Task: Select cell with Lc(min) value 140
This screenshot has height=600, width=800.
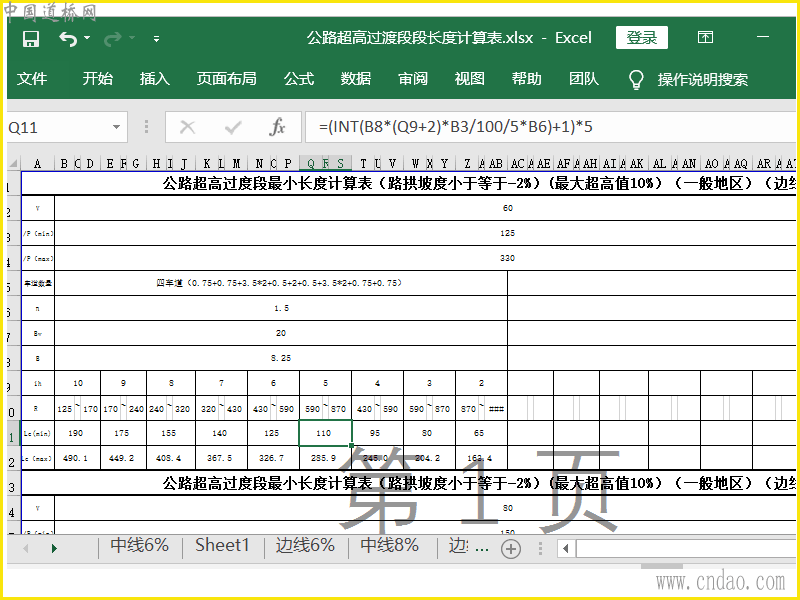Action: tap(221, 433)
